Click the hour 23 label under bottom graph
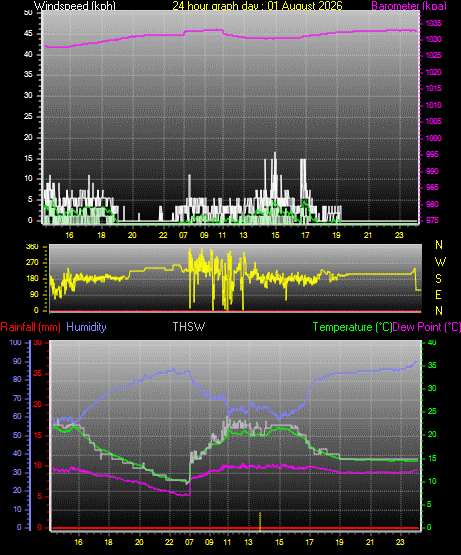Screen dimensions: 461x555 (x=400, y=542)
